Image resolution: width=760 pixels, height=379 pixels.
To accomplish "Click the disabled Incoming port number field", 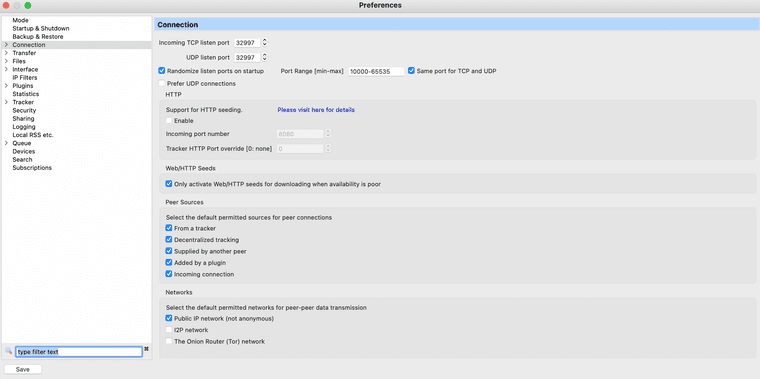I will 300,133.
